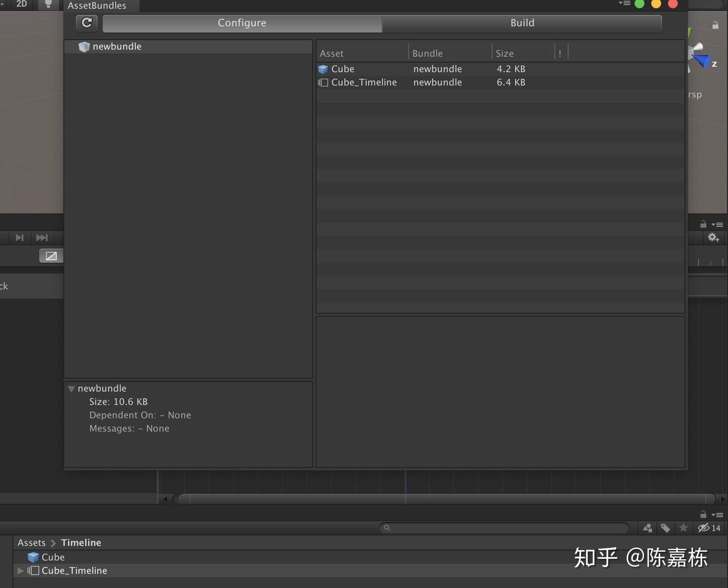The height and width of the screenshot is (588, 728).
Task: Click the Cube_Timeline asset icon
Action: pos(324,82)
